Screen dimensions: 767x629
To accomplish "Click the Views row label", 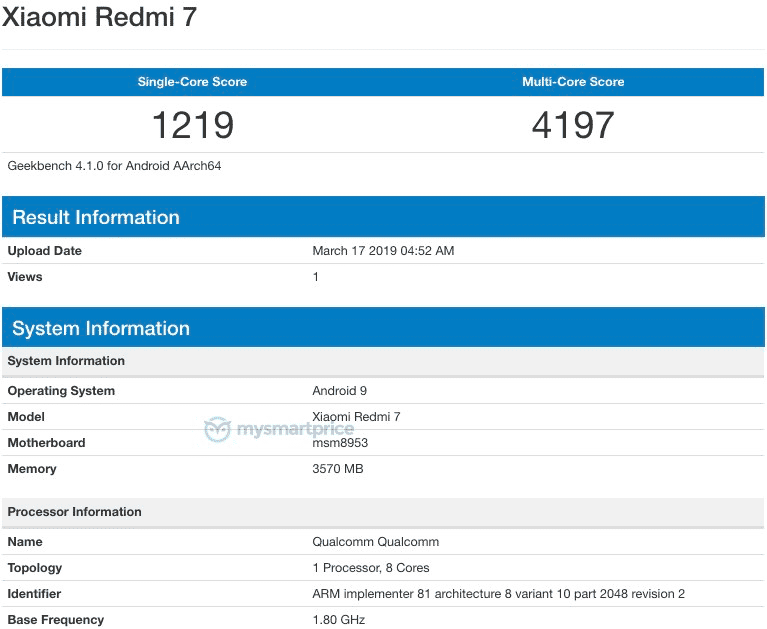I will [25, 277].
